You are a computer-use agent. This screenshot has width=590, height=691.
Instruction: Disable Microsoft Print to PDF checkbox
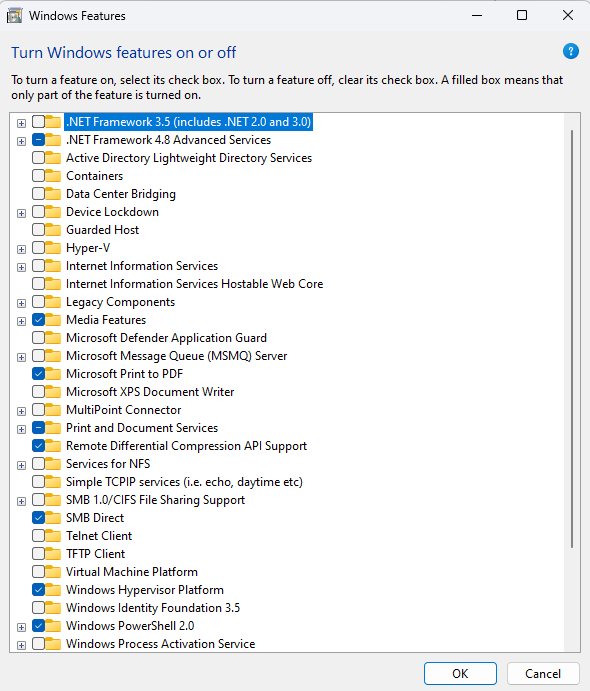point(38,374)
